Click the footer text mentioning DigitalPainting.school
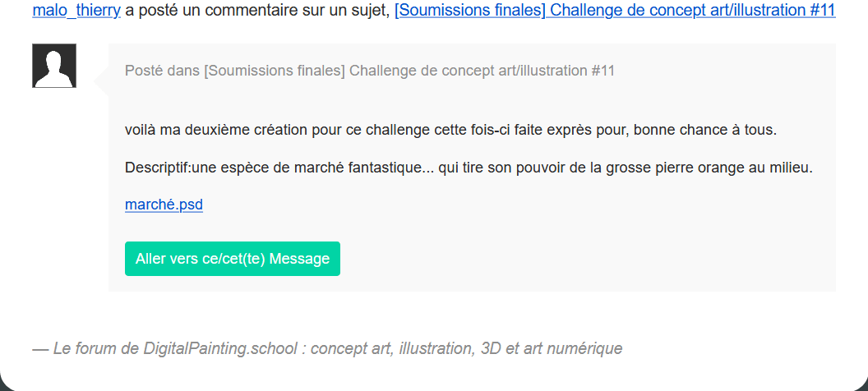Viewport: 868px width, 391px height. (328, 348)
